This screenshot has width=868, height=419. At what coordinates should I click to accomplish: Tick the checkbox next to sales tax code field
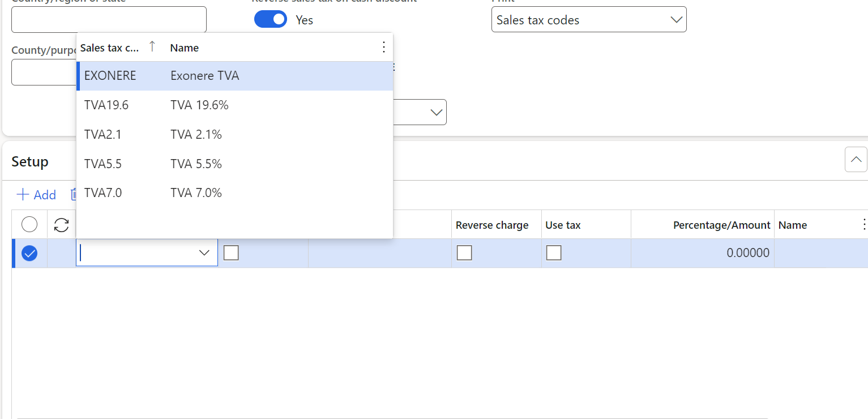point(231,253)
